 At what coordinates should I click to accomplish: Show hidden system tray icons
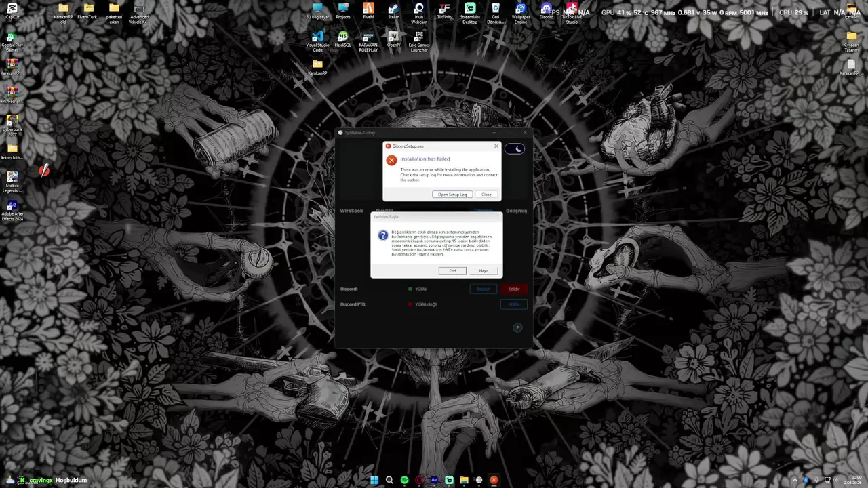795,480
